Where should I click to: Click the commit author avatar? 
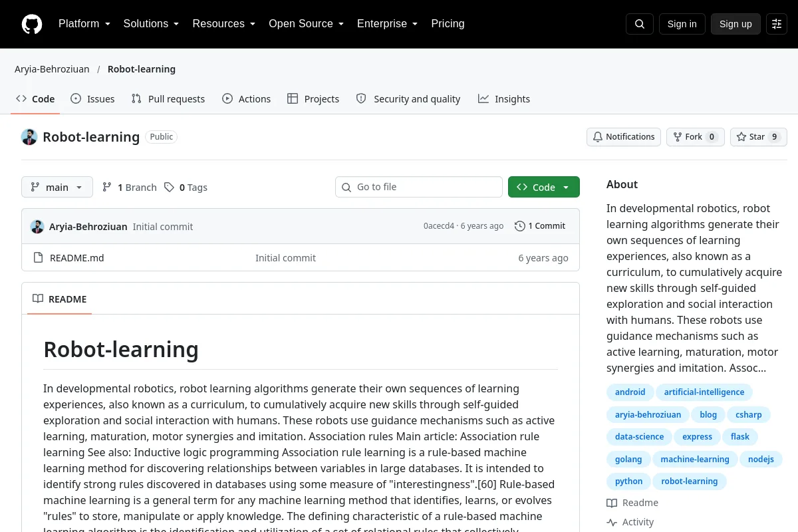(x=37, y=226)
